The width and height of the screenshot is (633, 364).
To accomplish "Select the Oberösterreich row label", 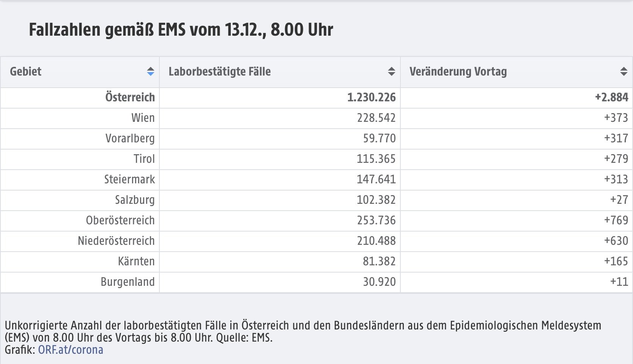I will 120,220.
